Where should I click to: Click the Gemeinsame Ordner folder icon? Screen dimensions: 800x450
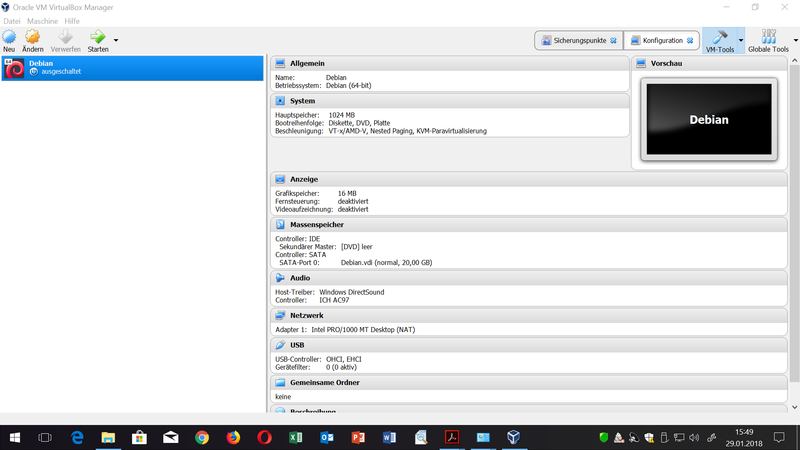click(280, 382)
